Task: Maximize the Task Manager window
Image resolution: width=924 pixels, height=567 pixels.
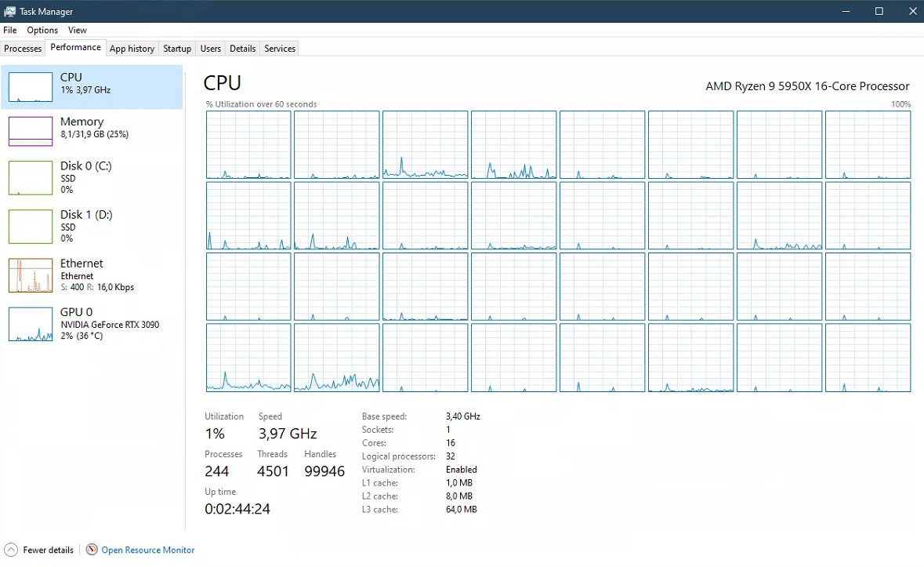Action: coord(879,11)
